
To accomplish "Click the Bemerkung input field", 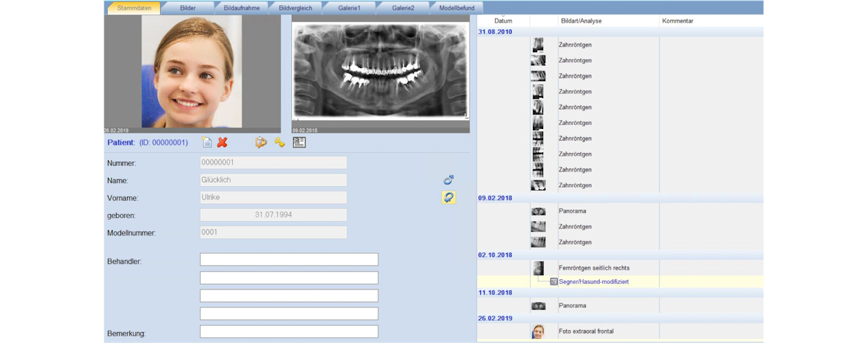I will (288, 332).
